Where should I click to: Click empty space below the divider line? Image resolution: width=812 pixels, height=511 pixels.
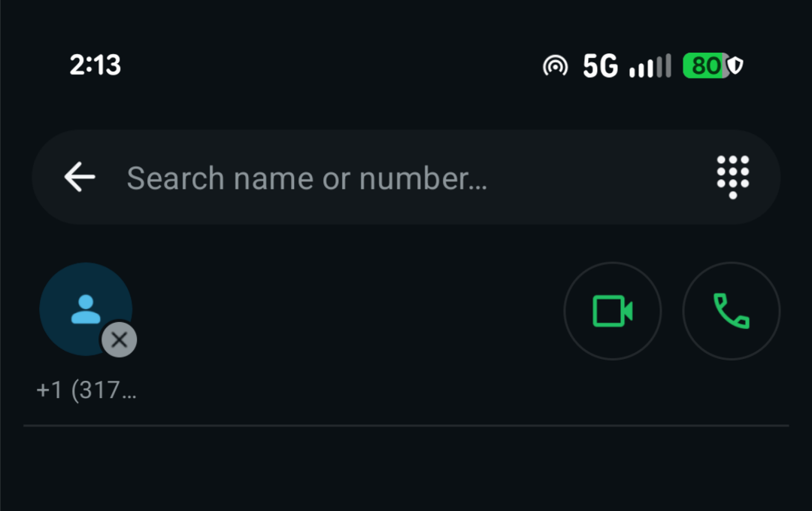point(406,470)
